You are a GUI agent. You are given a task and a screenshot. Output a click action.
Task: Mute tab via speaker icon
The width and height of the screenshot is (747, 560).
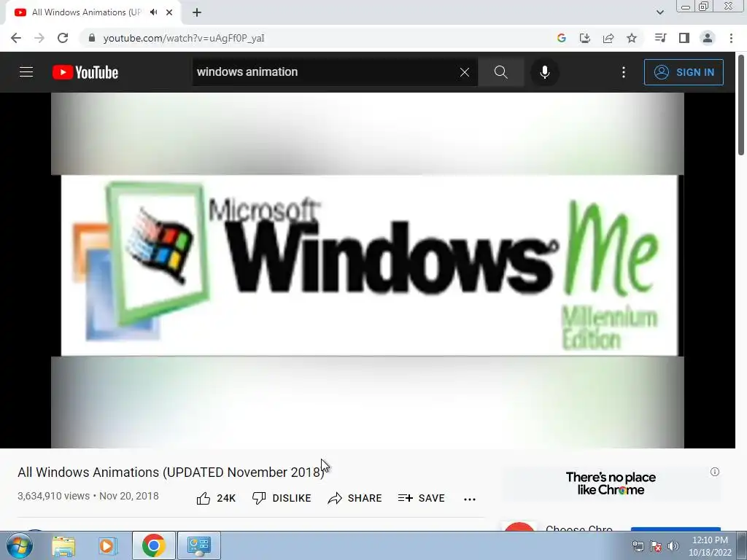[153, 12]
